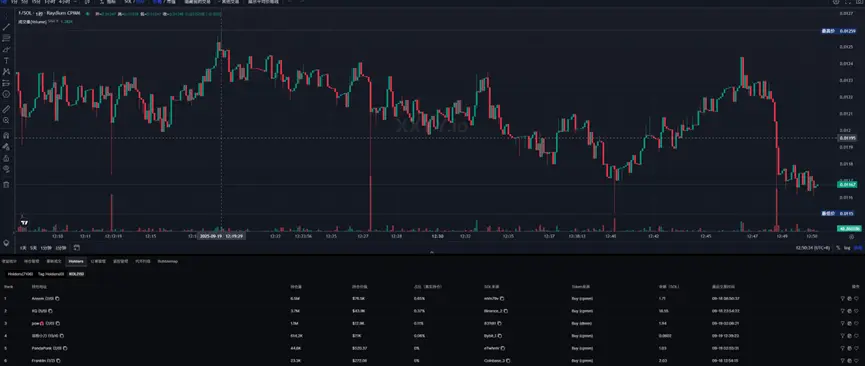
Task: Collapse the chart panel divider handle
Action: click(x=432, y=252)
